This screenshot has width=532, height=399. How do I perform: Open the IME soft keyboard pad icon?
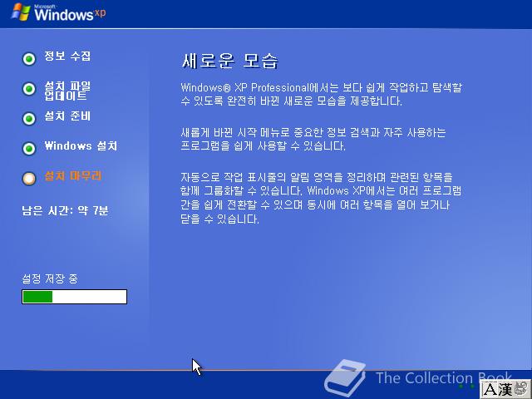[521, 389]
